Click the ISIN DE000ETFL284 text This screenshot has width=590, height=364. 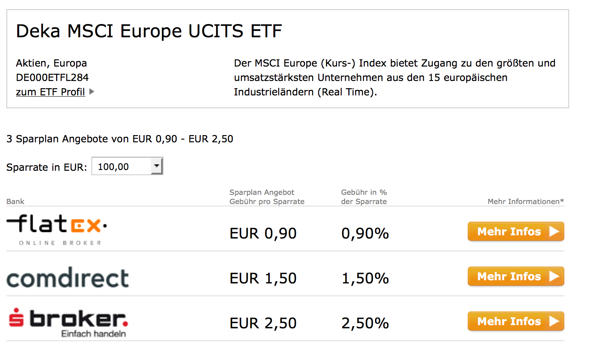pos(52,77)
